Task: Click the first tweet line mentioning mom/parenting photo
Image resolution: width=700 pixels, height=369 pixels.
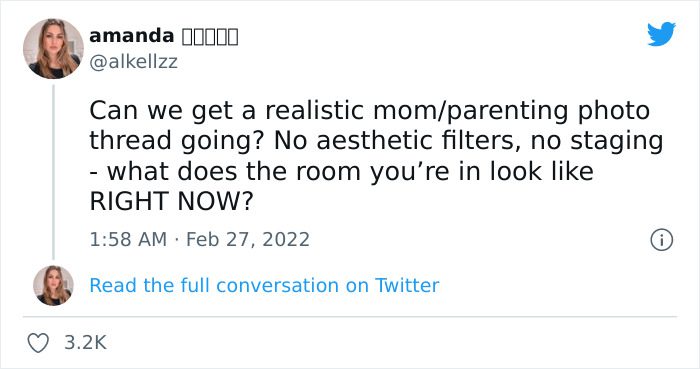Action: click(x=369, y=111)
